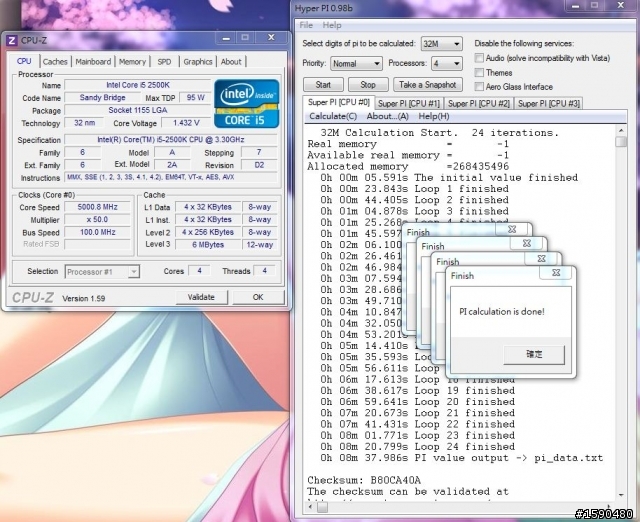The width and height of the screenshot is (640, 522).
Task: Switch to the Super PI [CPU #1] tab
Action: 409,104
